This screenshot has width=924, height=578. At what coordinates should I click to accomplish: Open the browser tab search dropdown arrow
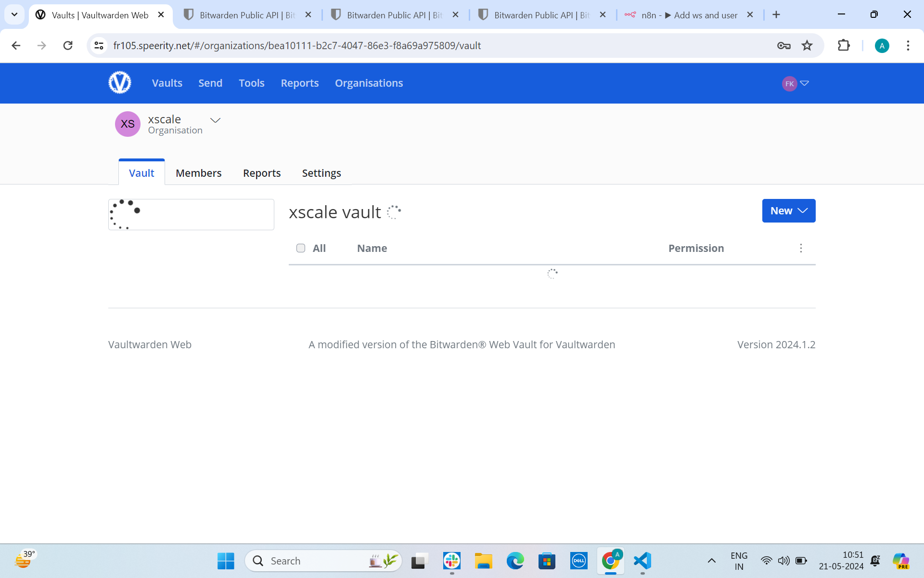click(x=14, y=14)
